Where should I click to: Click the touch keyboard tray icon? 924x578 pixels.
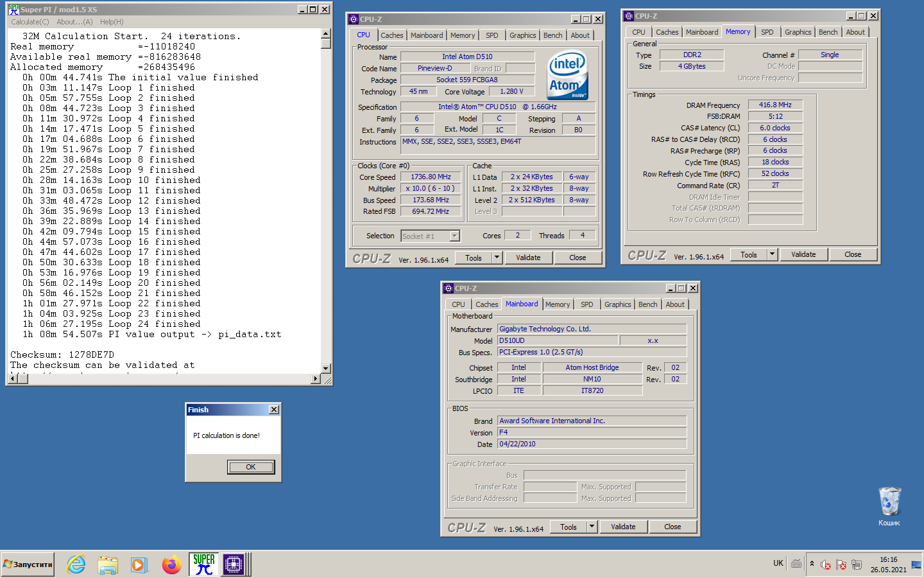click(796, 564)
